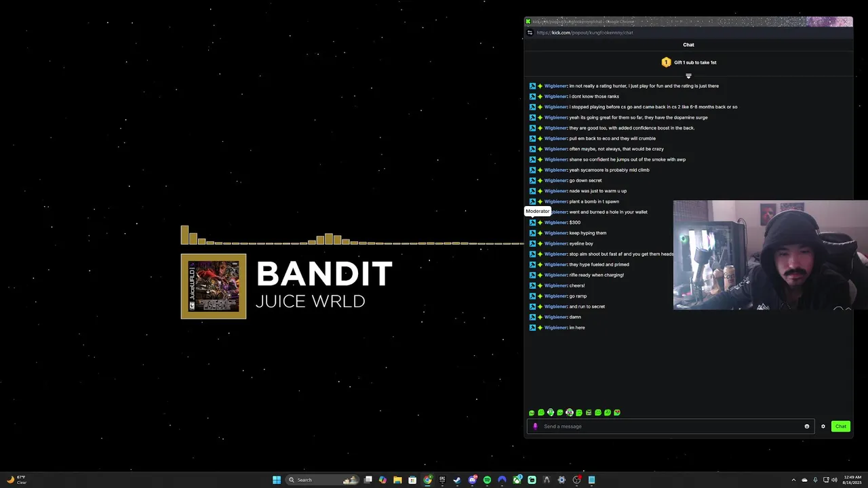Open the OneDrive cloud tray icon
The height and width of the screenshot is (488, 868).
[x=804, y=480]
